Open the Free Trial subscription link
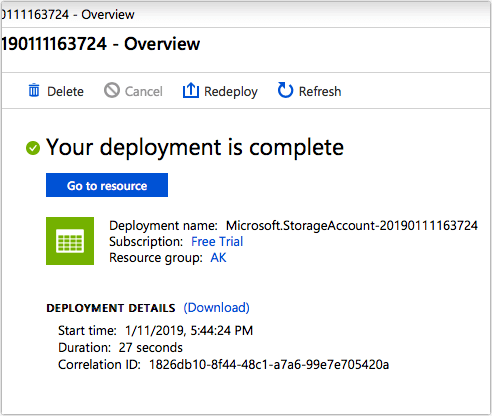The image size is (492, 416). pyautogui.click(x=217, y=242)
